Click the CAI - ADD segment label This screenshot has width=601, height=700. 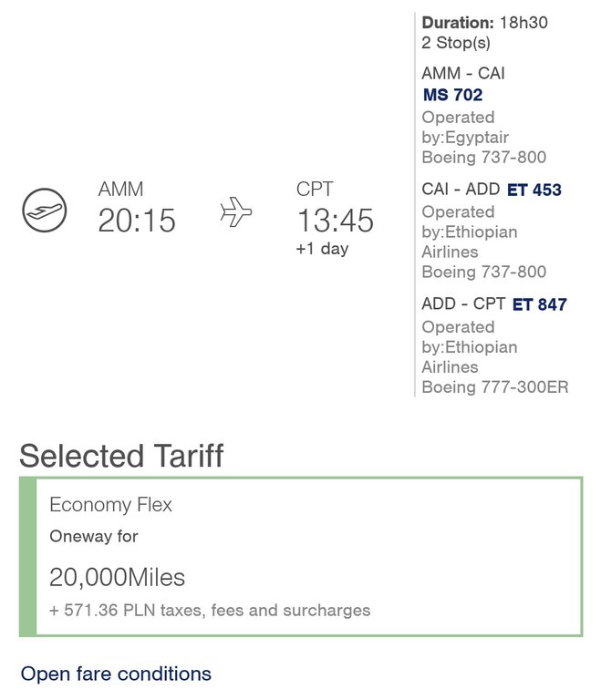[x=461, y=190]
